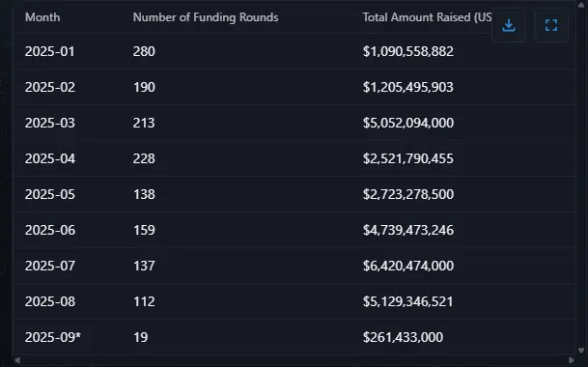Click the 280 funding rounds cell
This screenshot has height=367, width=588.
pyautogui.click(x=144, y=51)
